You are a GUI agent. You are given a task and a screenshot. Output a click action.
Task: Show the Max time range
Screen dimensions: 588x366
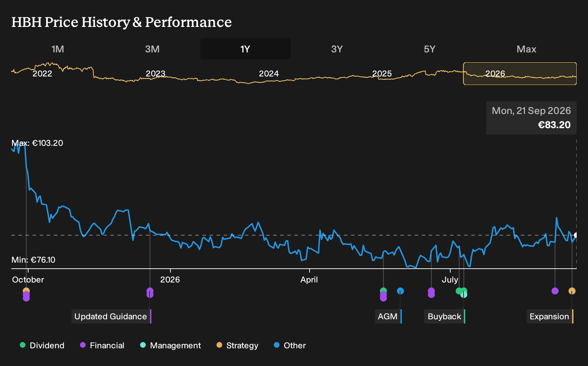point(526,49)
